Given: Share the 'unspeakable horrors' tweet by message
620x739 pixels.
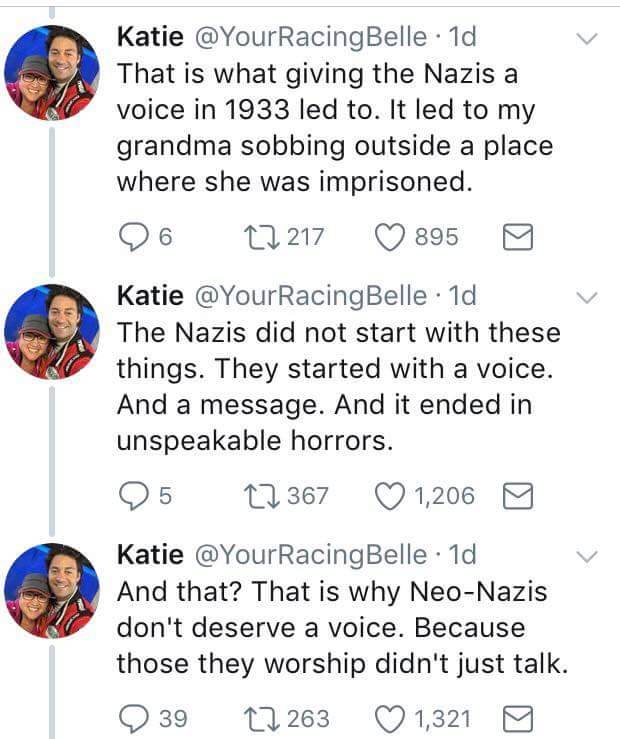Looking at the screenshot, I should [x=515, y=495].
